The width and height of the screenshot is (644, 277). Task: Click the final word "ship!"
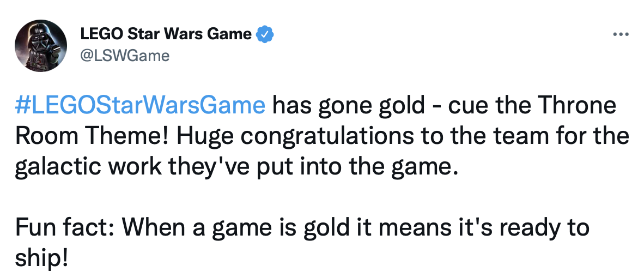point(41,257)
